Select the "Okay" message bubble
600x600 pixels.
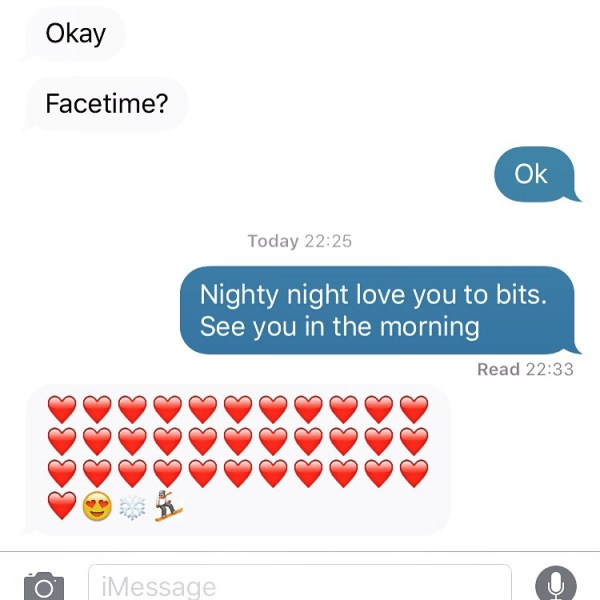75,34
